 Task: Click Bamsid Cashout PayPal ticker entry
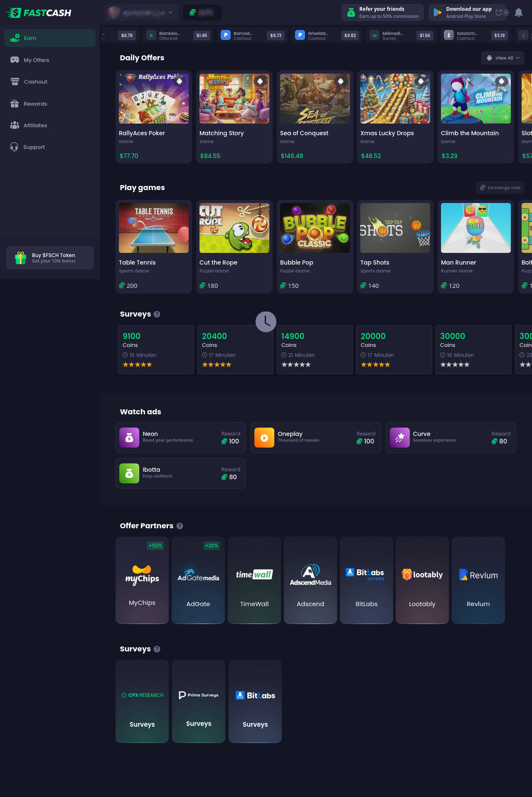point(252,35)
